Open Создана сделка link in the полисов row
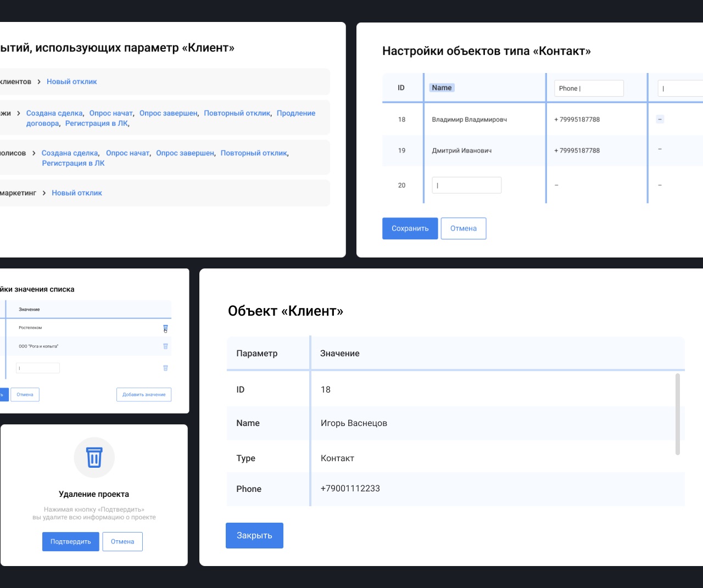The image size is (703, 588). (x=70, y=153)
